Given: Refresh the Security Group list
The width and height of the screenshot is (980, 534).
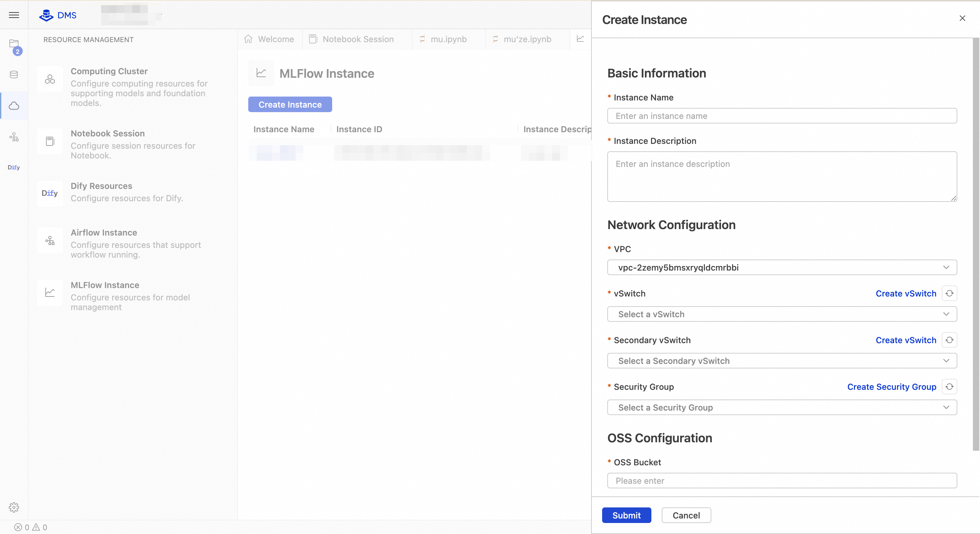Looking at the screenshot, I should pyautogui.click(x=949, y=387).
